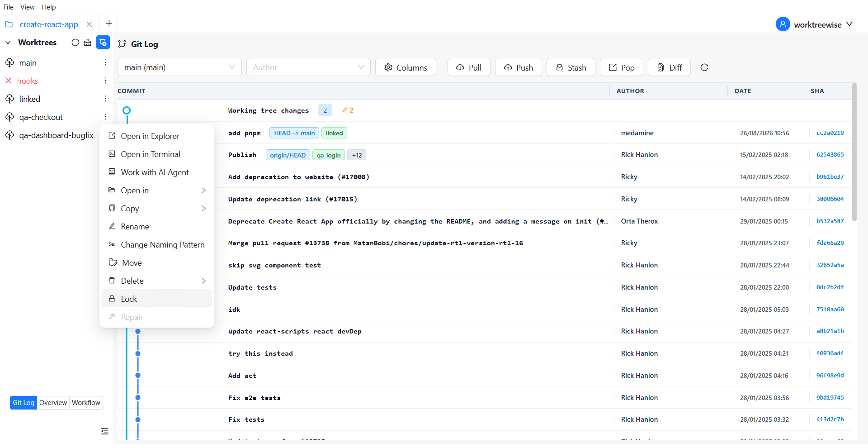The width and height of the screenshot is (868, 448).
Task: Close the create-react-app tab
Action: (x=90, y=24)
